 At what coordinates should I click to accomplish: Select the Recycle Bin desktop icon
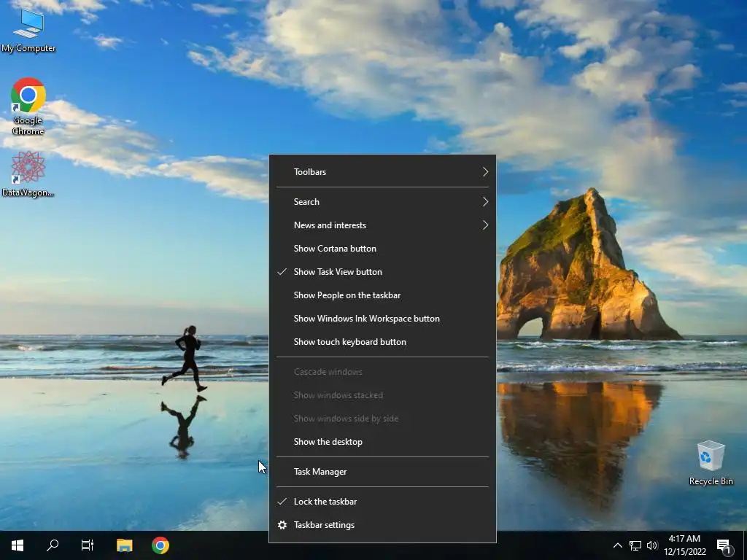point(711,463)
